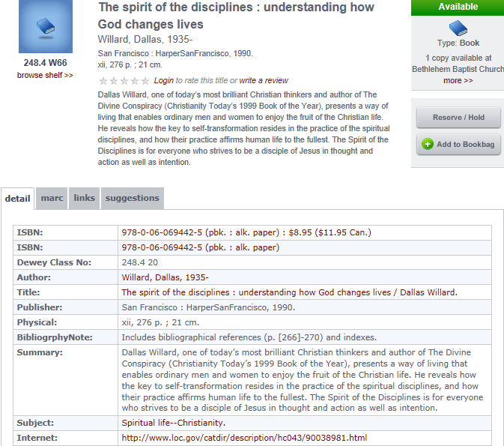Viewport: 504px width, 446px height.
Task: Click the Available status banner
Action: (x=458, y=7)
